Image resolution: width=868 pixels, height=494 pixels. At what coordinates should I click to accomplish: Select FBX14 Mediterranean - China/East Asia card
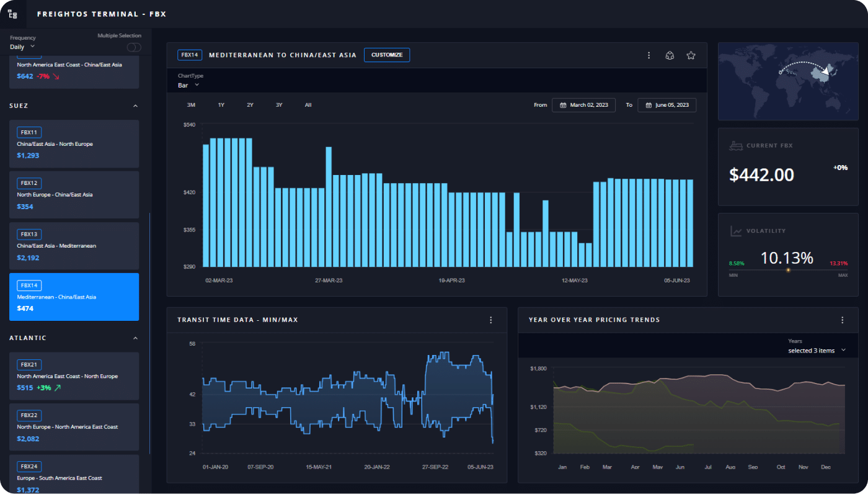(74, 297)
